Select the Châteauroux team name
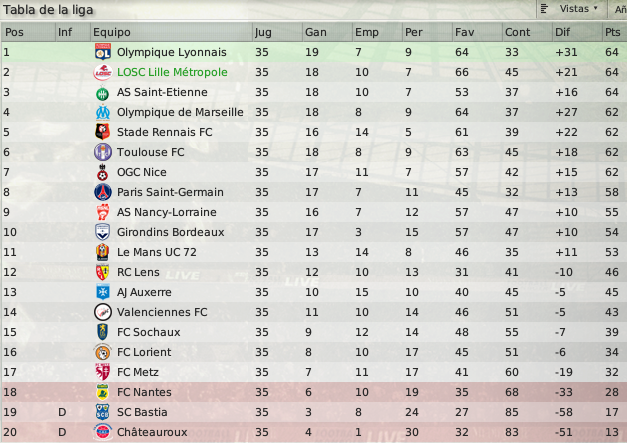The height and width of the screenshot is (443, 627). (x=152, y=432)
